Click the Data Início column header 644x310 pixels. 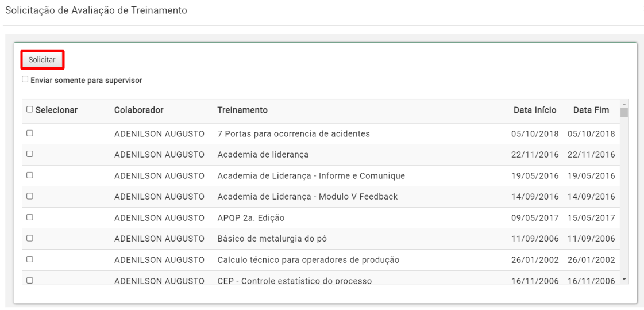535,110
